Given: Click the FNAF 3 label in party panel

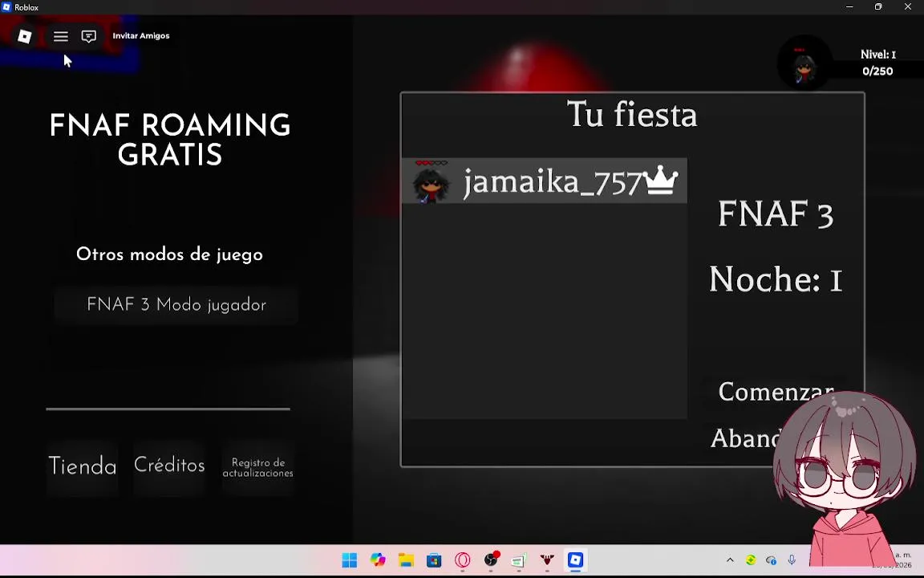Looking at the screenshot, I should [776, 214].
